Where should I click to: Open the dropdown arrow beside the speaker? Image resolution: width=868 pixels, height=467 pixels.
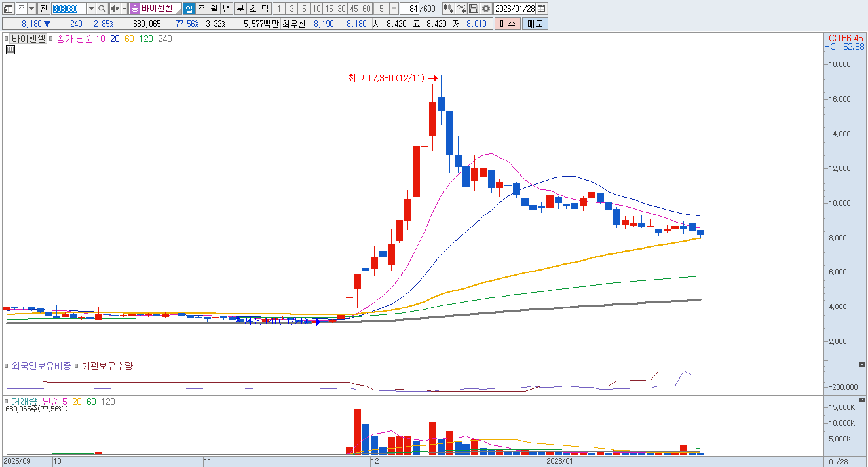(x=124, y=9)
